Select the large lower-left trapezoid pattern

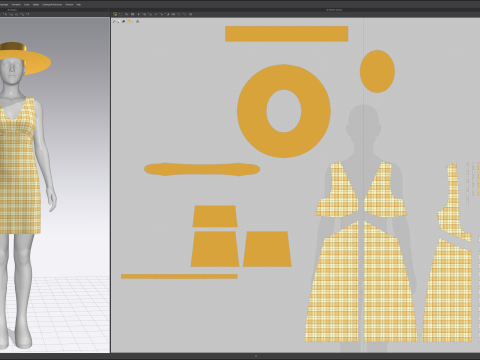215,249
